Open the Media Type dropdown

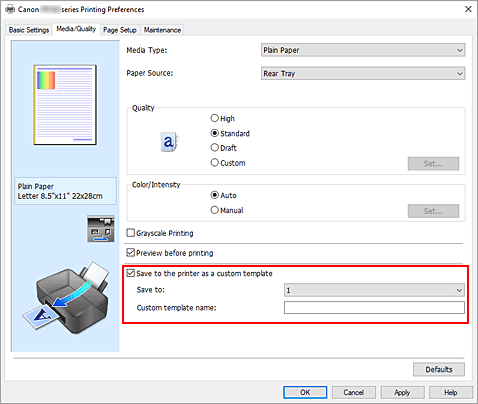pos(363,50)
